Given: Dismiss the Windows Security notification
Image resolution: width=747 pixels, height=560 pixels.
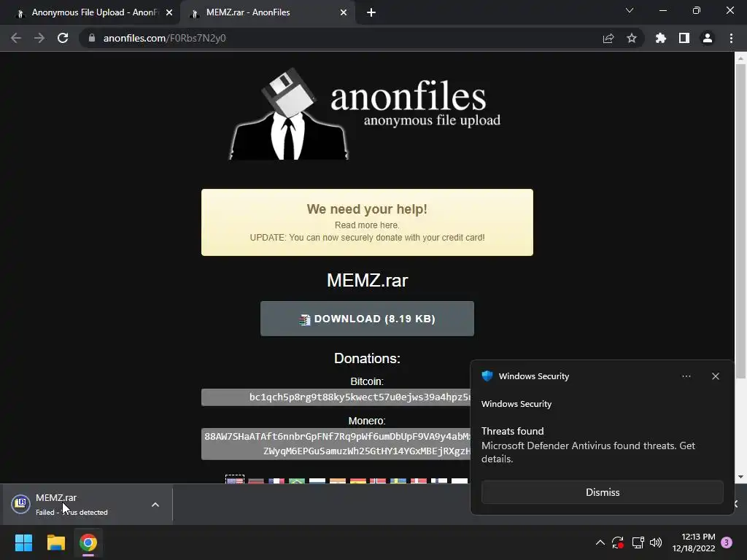Looking at the screenshot, I should 602,492.
